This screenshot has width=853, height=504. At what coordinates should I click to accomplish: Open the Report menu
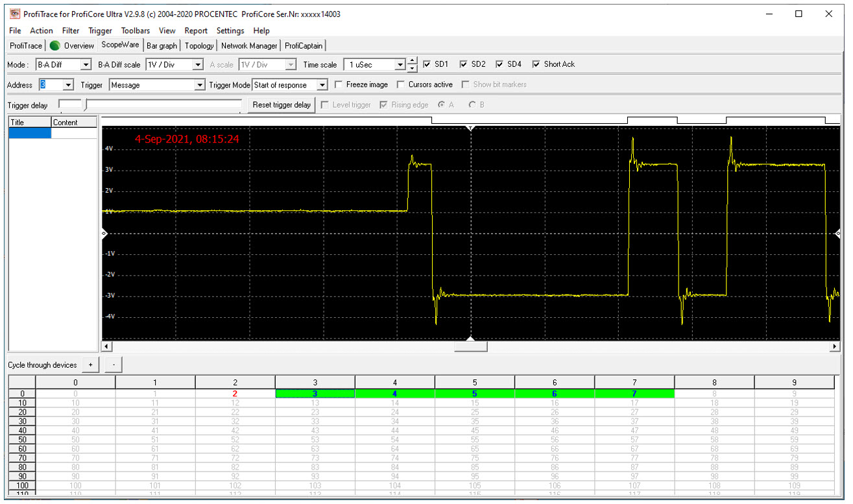pyautogui.click(x=196, y=30)
